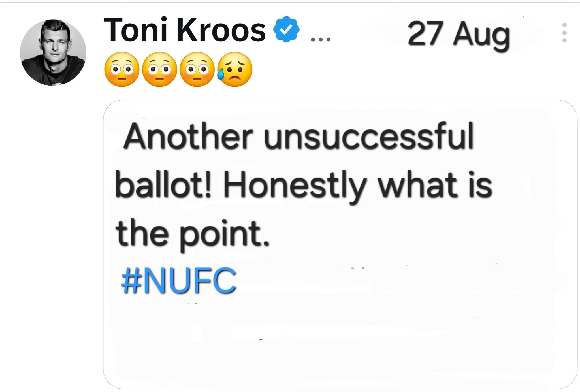Open the 27 Aug timestamp link
Screen dimensions: 580x392
[458, 35]
